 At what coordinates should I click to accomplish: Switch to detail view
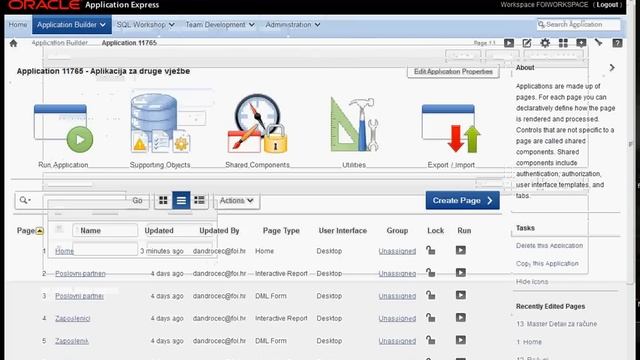[199, 200]
